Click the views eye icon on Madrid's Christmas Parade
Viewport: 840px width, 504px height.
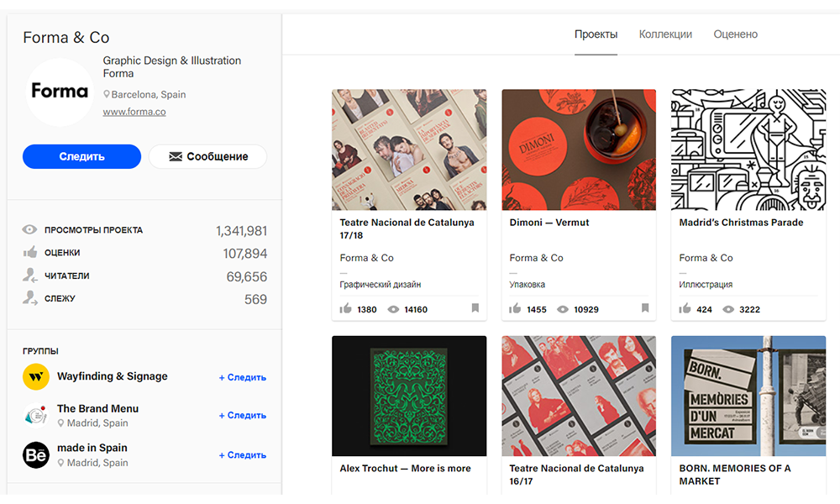(728, 309)
